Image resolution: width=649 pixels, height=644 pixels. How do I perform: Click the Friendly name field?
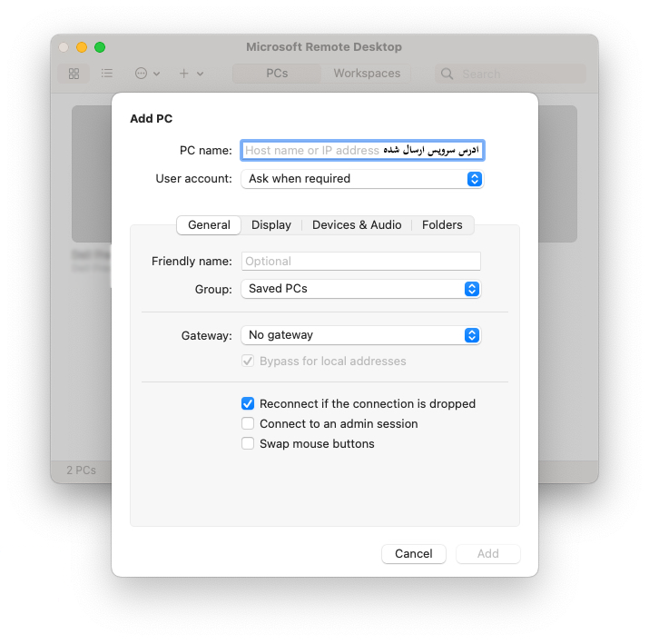tap(361, 262)
